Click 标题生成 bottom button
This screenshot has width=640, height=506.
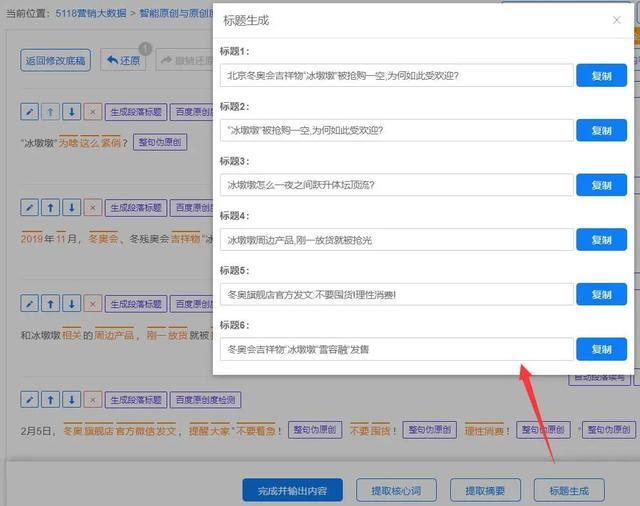point(569,490)
